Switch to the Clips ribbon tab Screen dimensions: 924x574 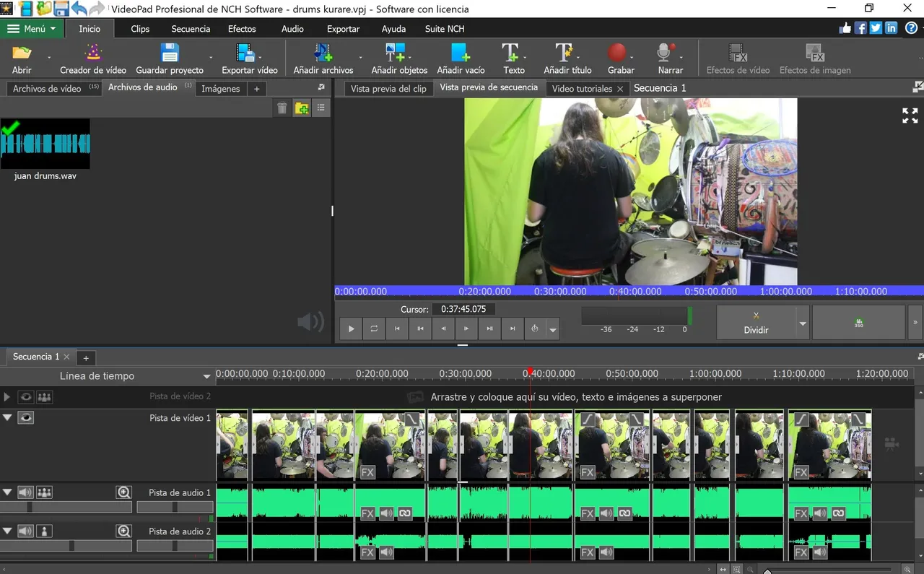point(140,29)
